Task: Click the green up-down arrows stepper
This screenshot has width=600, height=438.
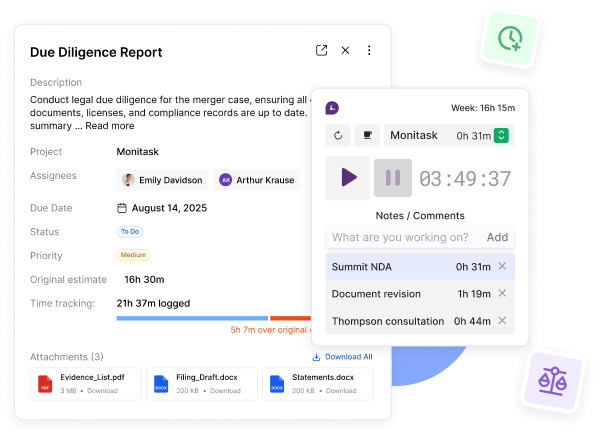Action: point(501,135)
